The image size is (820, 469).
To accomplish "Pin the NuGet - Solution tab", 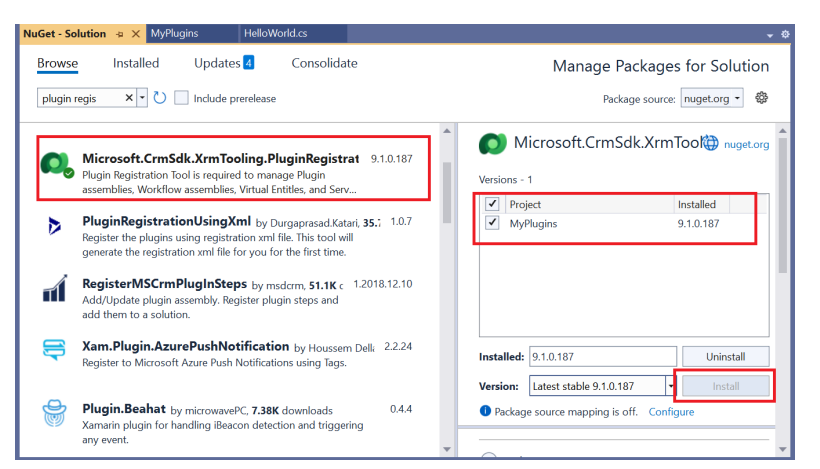I will point(120,34).
